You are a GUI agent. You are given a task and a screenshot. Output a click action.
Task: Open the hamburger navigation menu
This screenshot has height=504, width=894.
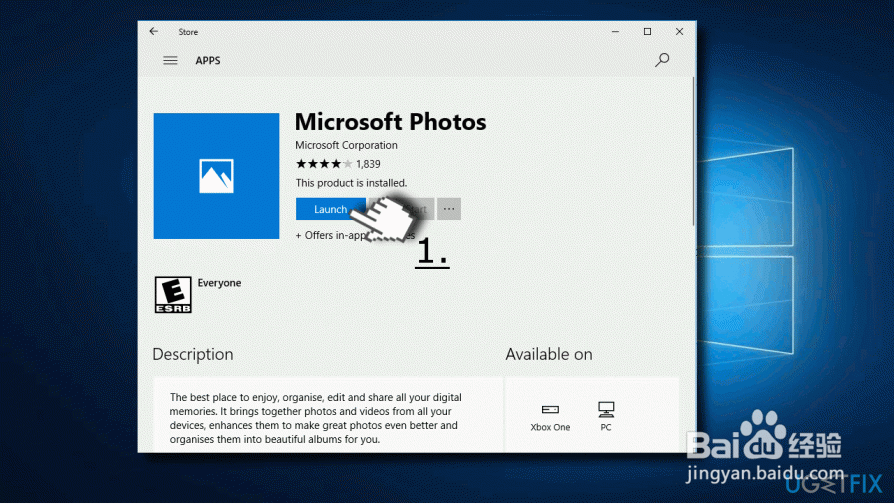click(170, 60)
